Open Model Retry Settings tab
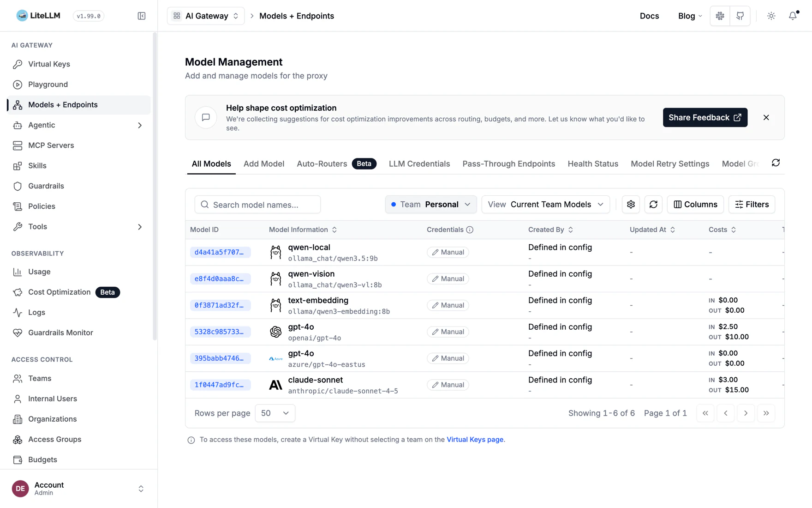The height and width of the screenshot is (508, 812). pos(669,164)
